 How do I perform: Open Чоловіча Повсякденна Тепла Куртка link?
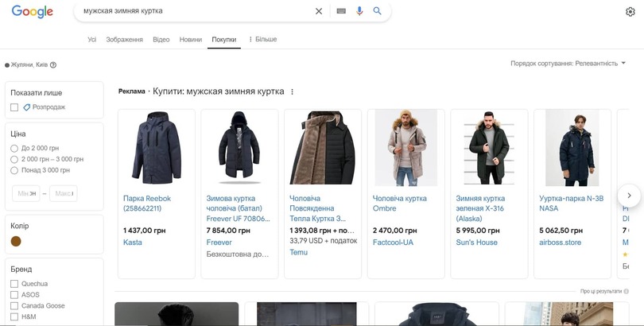point(317,208)
